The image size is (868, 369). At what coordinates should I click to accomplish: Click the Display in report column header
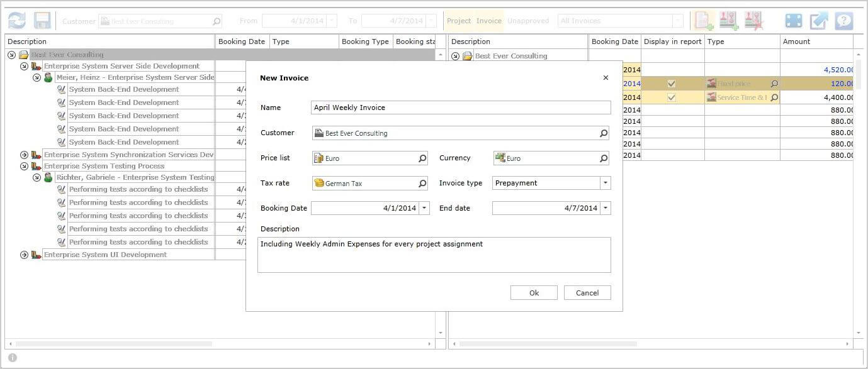[x=672, y=41]
